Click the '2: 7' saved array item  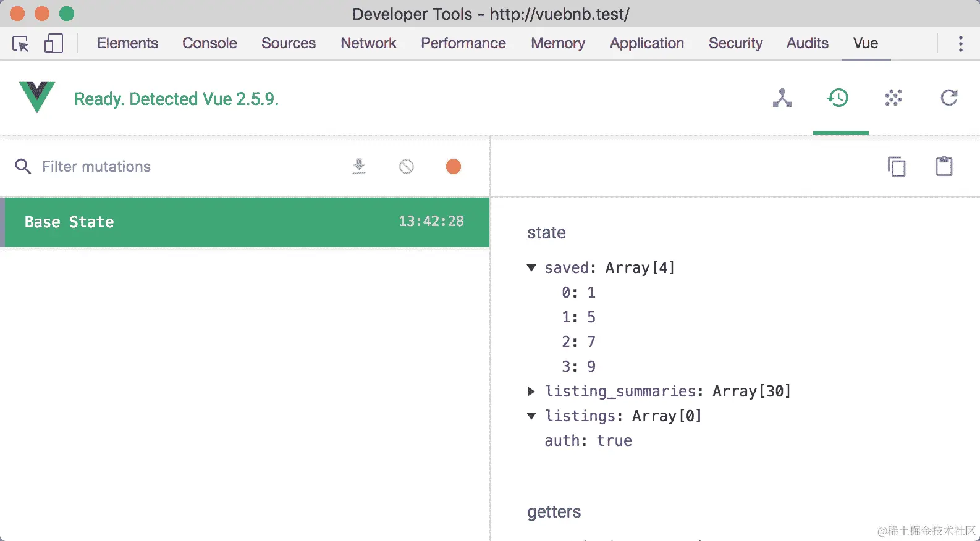(578, 342)
